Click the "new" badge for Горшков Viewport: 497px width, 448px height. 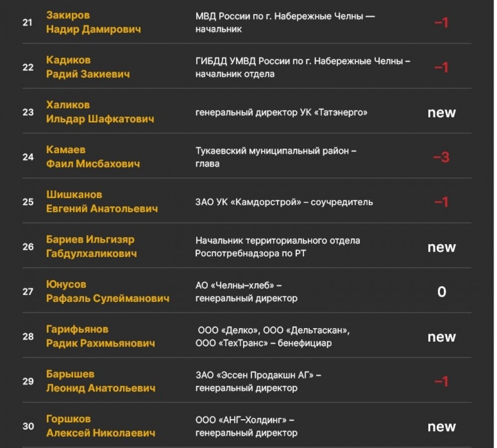tap(441, 427)
